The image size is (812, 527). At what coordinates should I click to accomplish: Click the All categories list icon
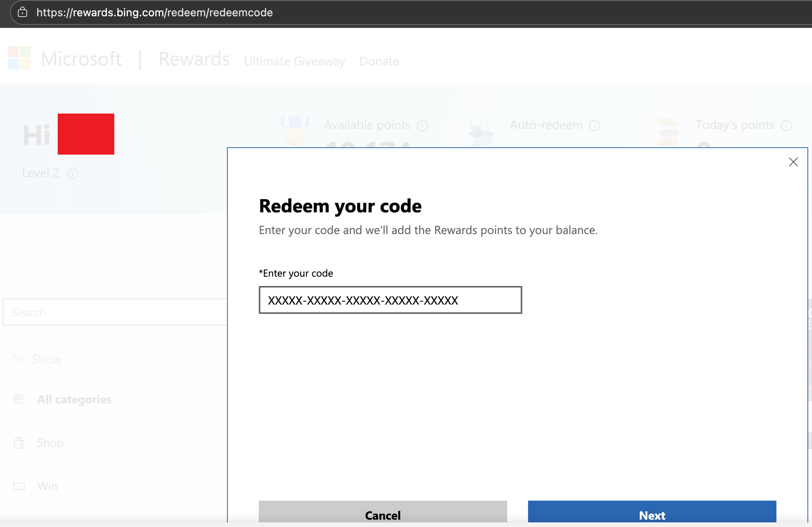(19, 399)
